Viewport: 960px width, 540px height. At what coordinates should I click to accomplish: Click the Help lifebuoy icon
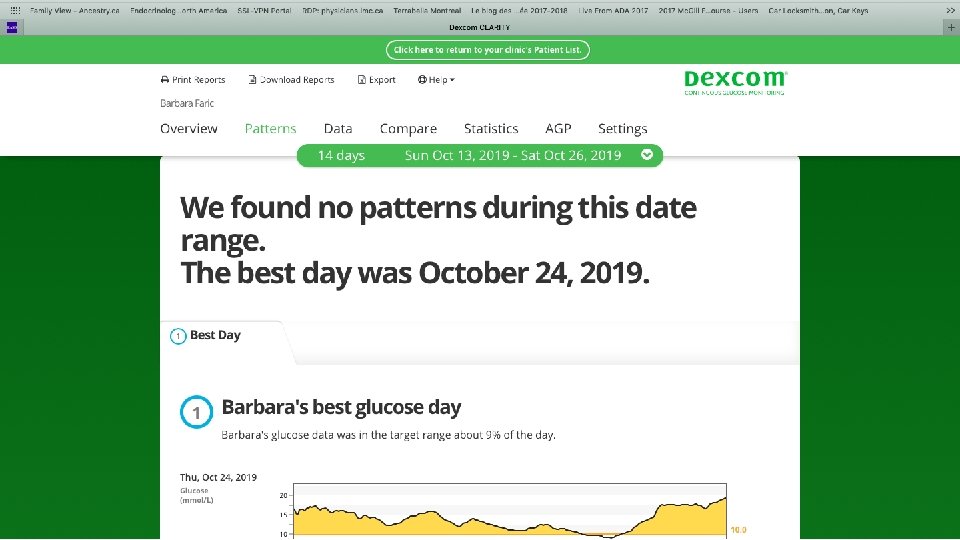(x=422, y=80)
